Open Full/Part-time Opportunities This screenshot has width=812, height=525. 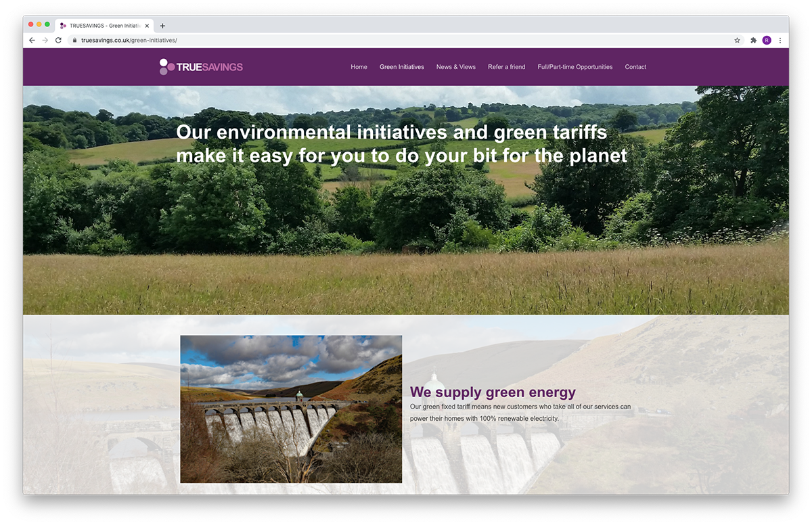click(575, 67)
